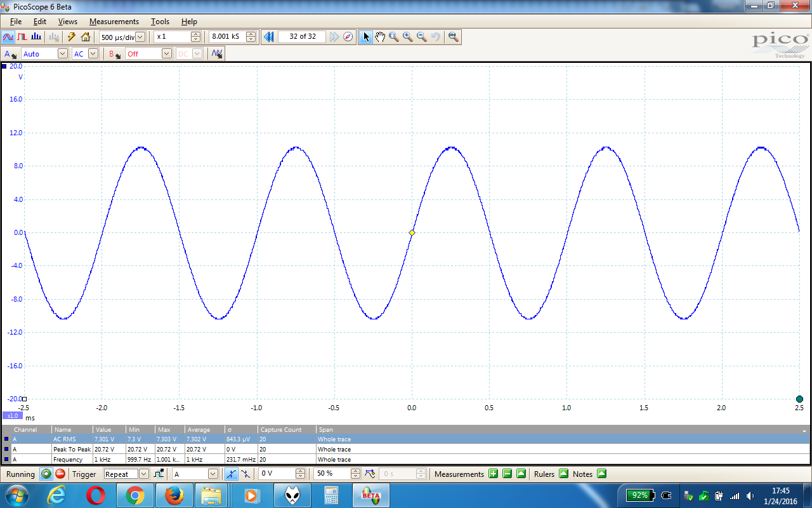
Task: Click the add measurement plus button
Action: click(x=493, y=474)
